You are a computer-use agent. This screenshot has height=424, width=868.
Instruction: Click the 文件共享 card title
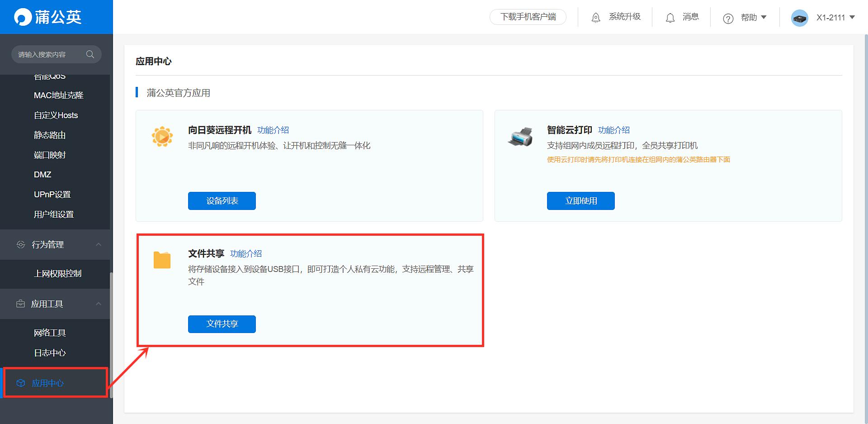[206, 254]
